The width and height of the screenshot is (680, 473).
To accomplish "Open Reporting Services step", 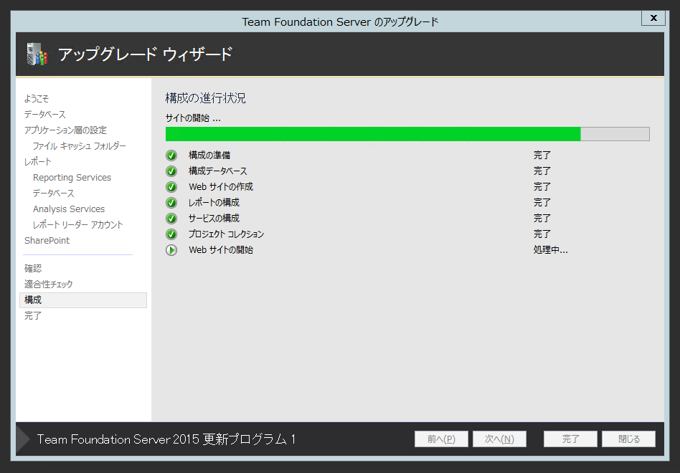I will pyautogui.click(x=72, y=177).
